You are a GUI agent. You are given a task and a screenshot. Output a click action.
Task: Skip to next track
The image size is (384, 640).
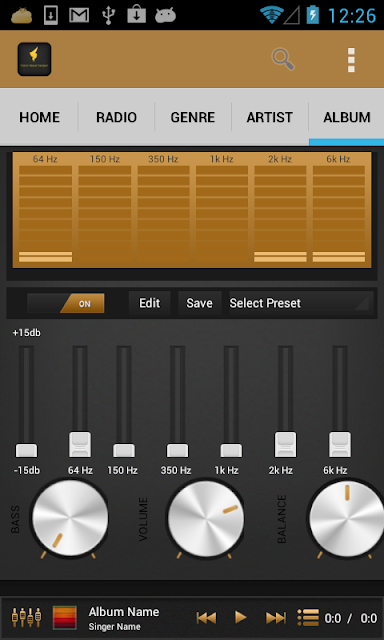click(x=276, y=618)
